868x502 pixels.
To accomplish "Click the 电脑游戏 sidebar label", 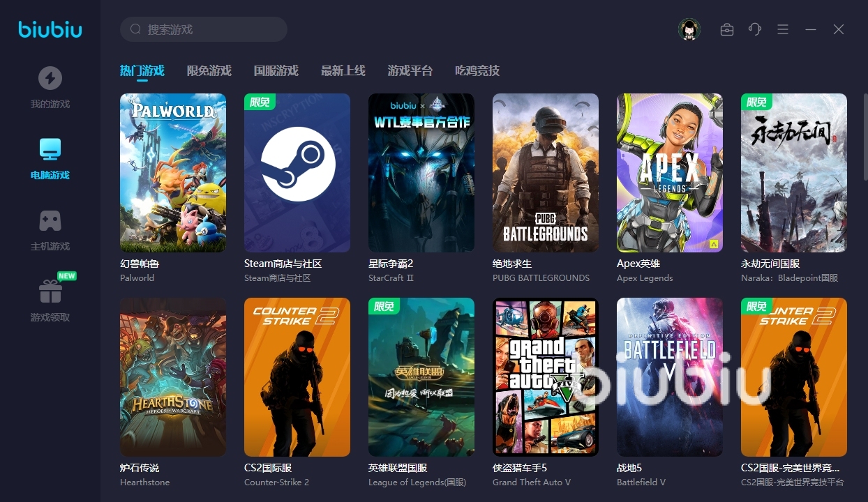I will 50,175.
